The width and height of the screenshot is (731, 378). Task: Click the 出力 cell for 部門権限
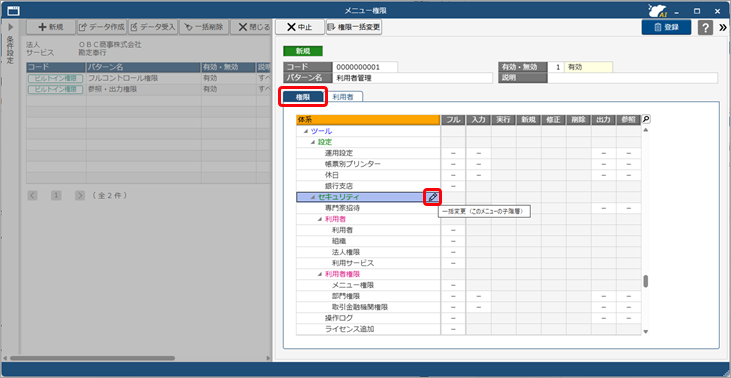pyautogui.click(x=603, y=296)
